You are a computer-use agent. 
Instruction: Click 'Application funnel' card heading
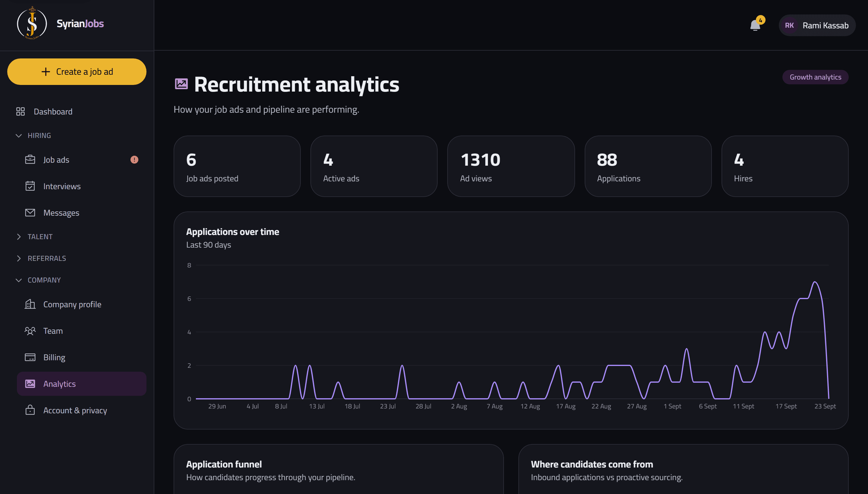(224, 464)
